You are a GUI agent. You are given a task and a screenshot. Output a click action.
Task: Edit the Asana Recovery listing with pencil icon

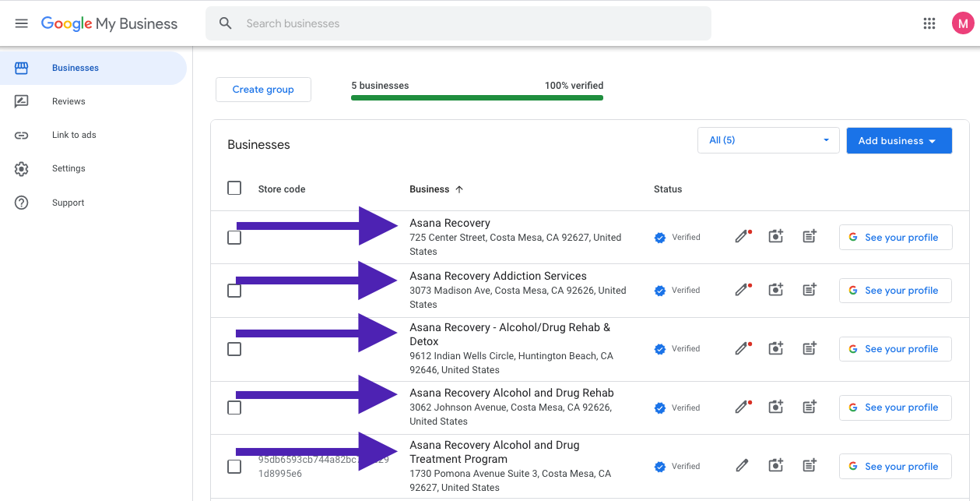(x=743, y=237)
